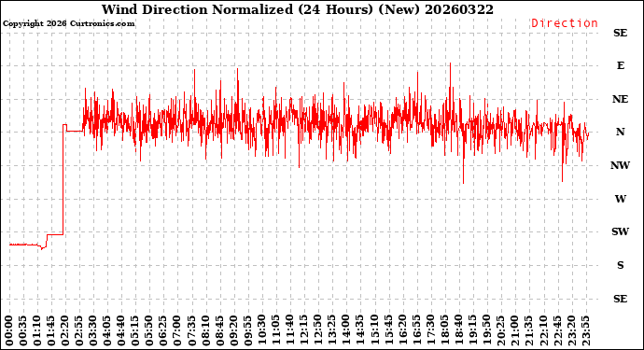Click the "15:10" time label
This screenshot has height=350, width=644.
pos(374,330)
